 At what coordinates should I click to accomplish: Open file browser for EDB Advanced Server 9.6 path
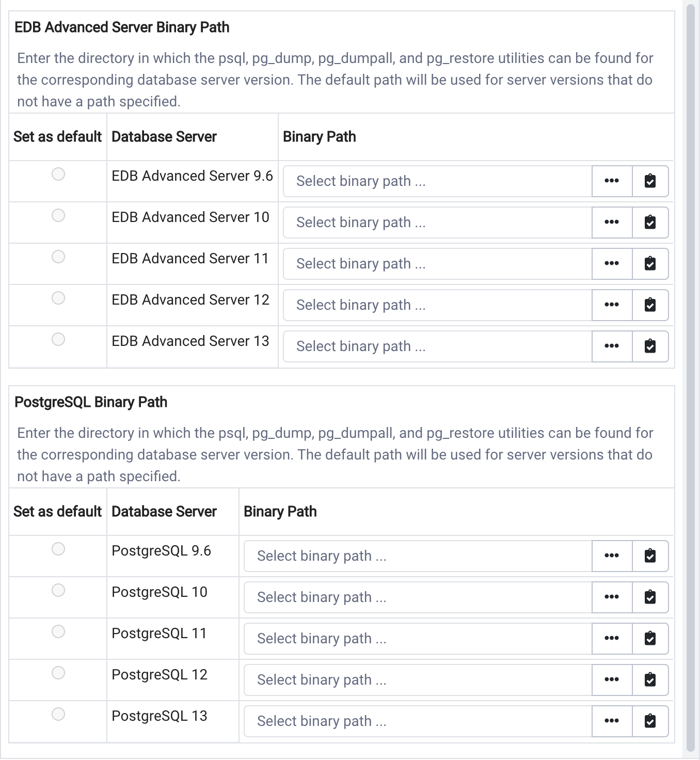[611, 181]
